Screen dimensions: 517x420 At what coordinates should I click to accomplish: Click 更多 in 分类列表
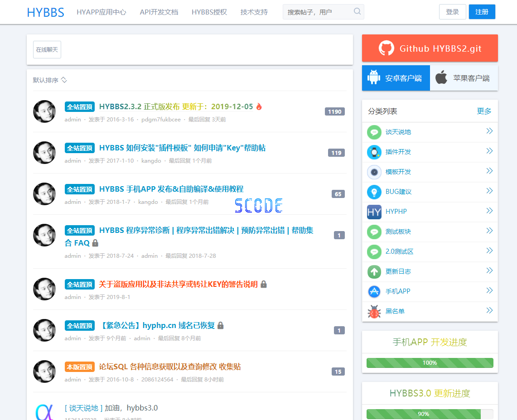tap(484, 111)
